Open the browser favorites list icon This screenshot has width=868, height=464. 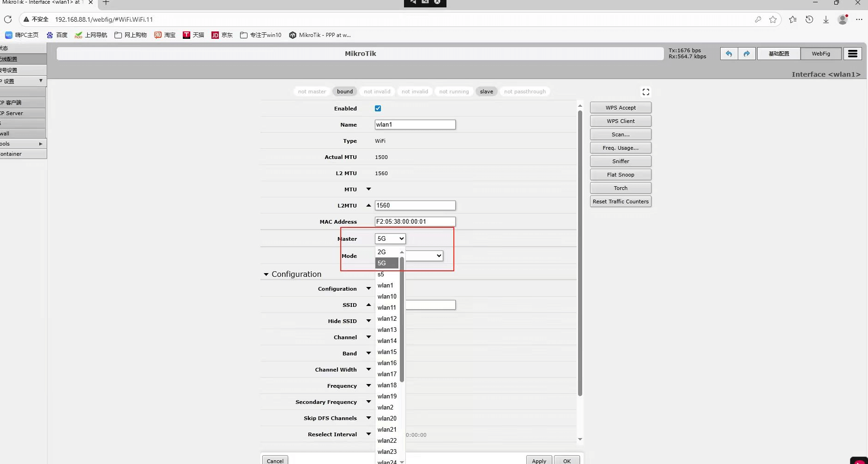click(793, 19)
